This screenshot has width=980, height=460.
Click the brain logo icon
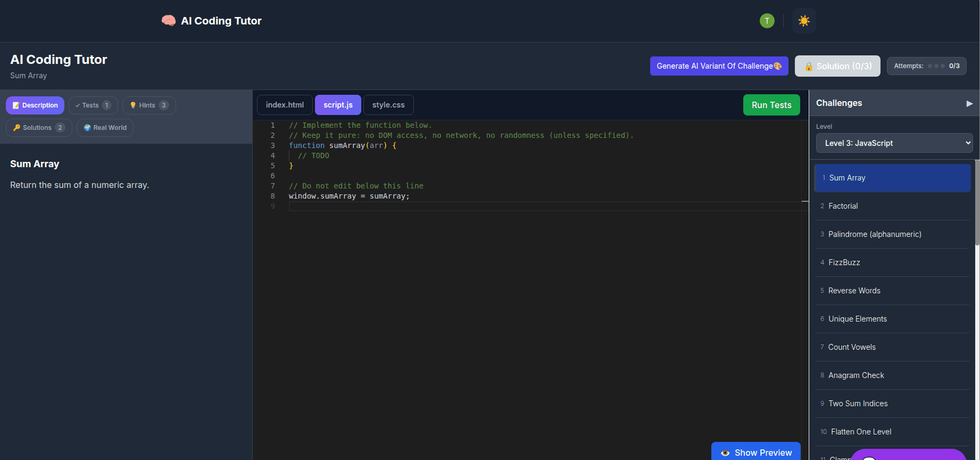coord(169,21)
